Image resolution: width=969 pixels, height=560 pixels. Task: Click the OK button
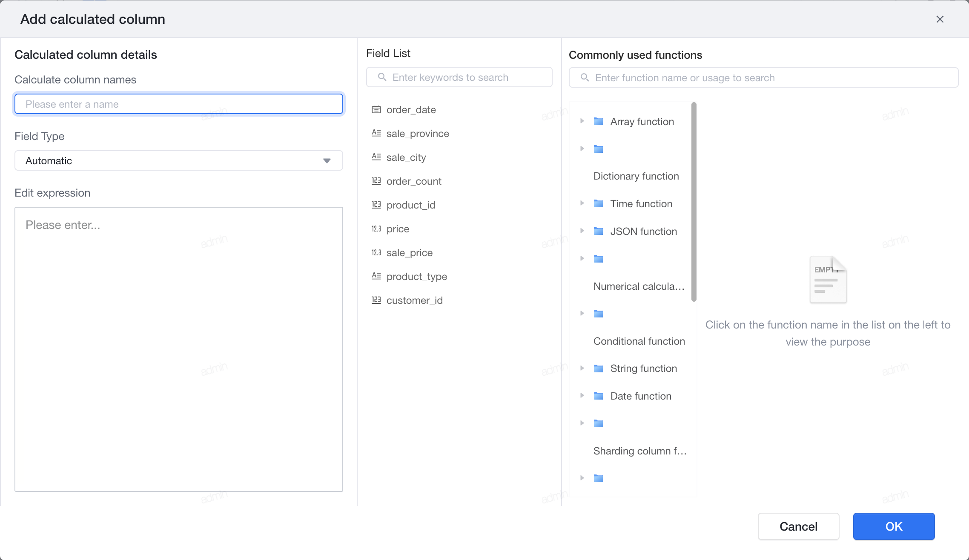894,526
